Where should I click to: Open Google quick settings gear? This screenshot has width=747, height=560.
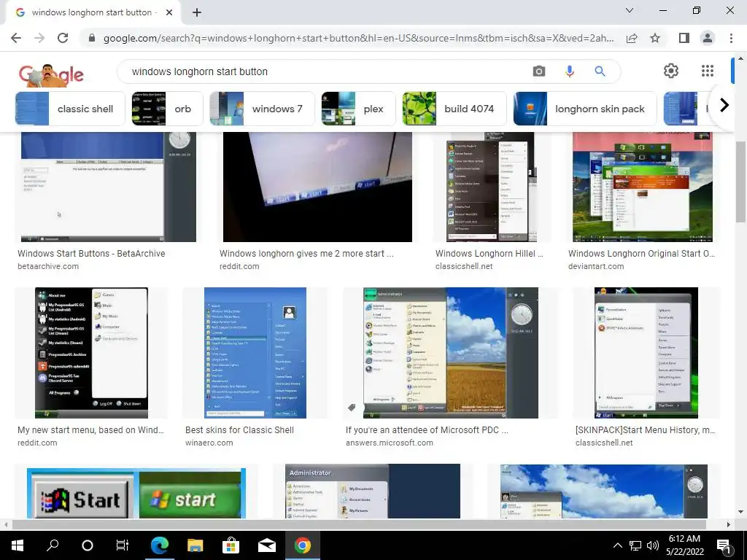tap(671, 71)
